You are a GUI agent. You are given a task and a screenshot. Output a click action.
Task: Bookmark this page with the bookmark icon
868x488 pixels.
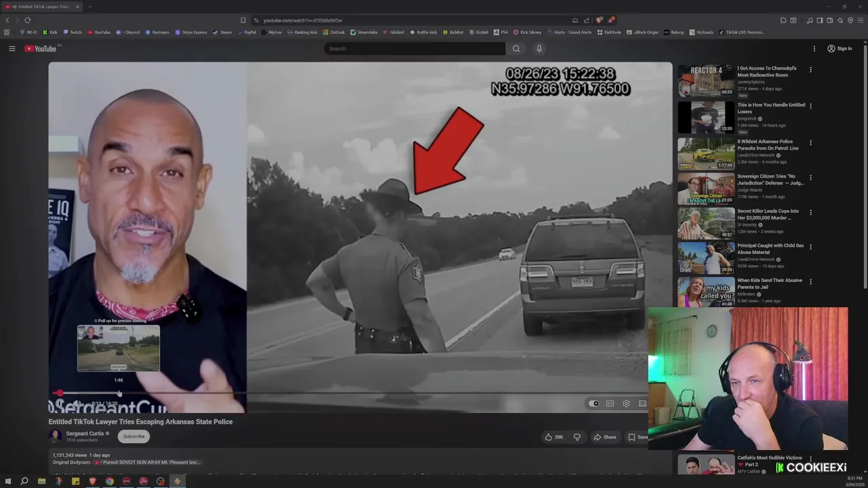[x=243, y=20]
